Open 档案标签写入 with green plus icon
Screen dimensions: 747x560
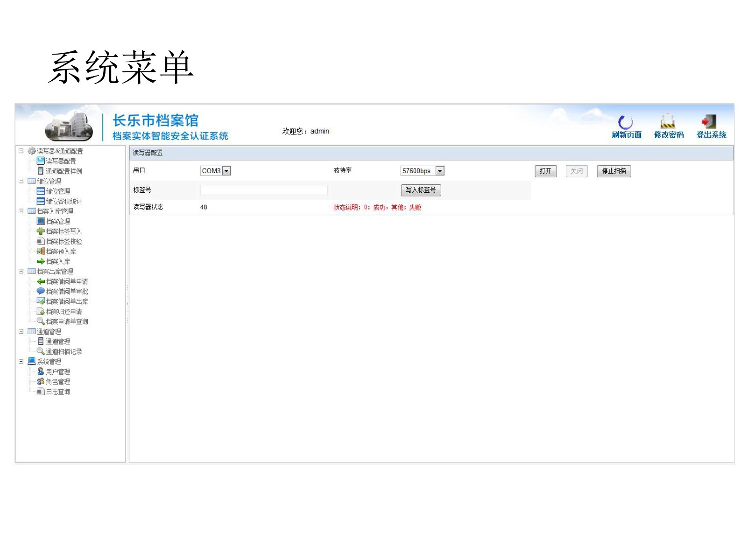point(63,231)
